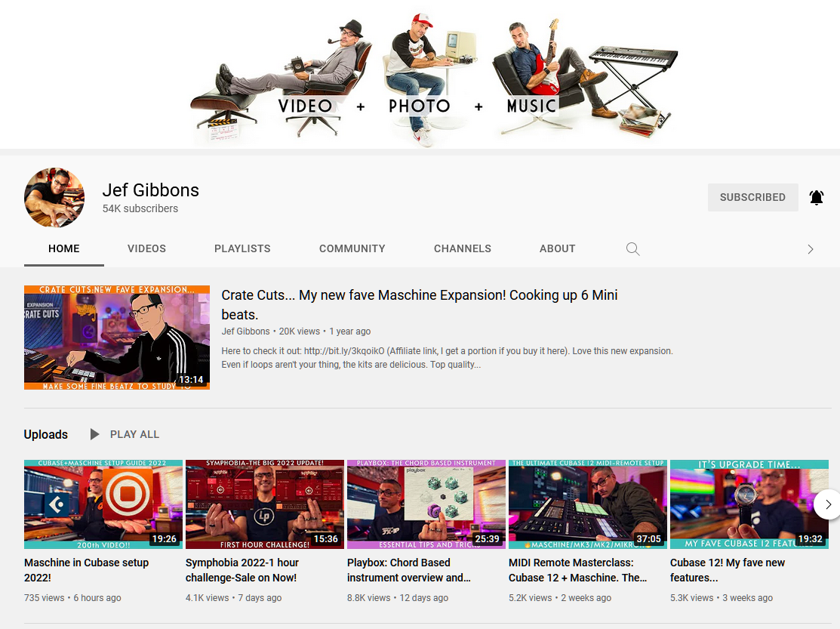Click the 37:05 duration badge

point(649,539)
